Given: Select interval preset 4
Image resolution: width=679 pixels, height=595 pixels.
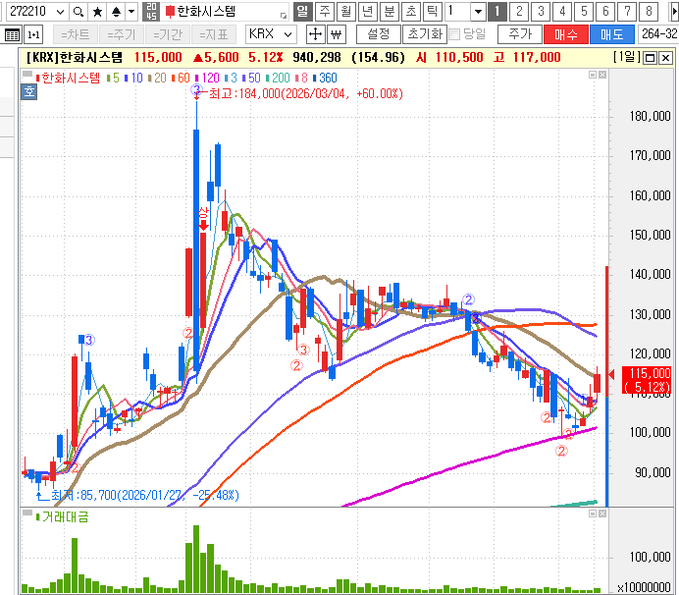Looking at the screenshot, I should [x=562, y=11].
